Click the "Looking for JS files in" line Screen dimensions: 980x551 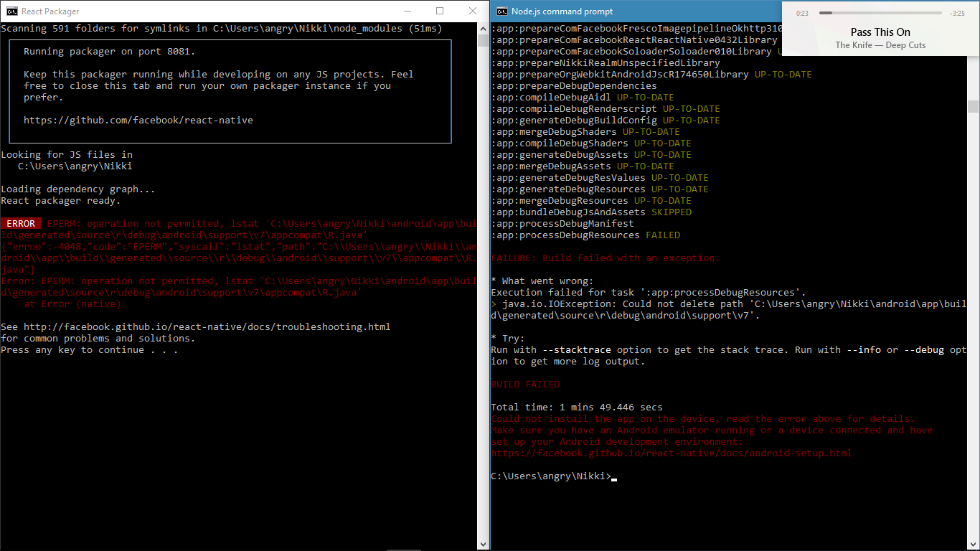click(67, 155)
